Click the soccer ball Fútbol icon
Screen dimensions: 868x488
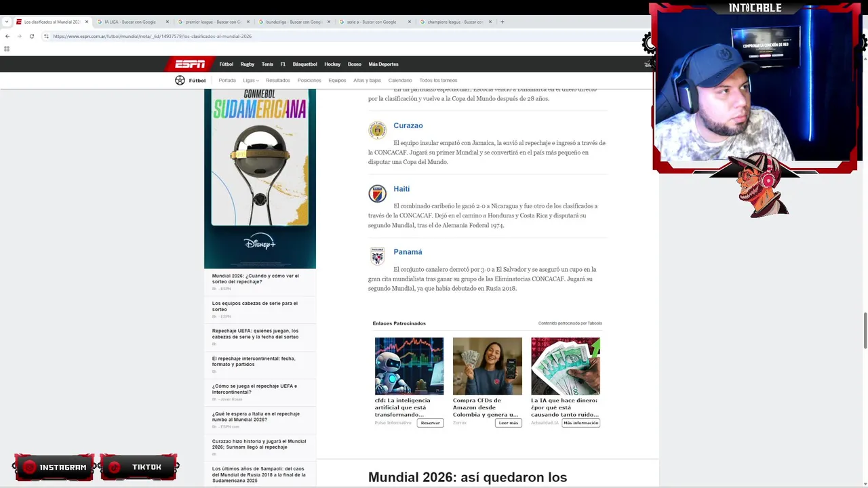180,80
